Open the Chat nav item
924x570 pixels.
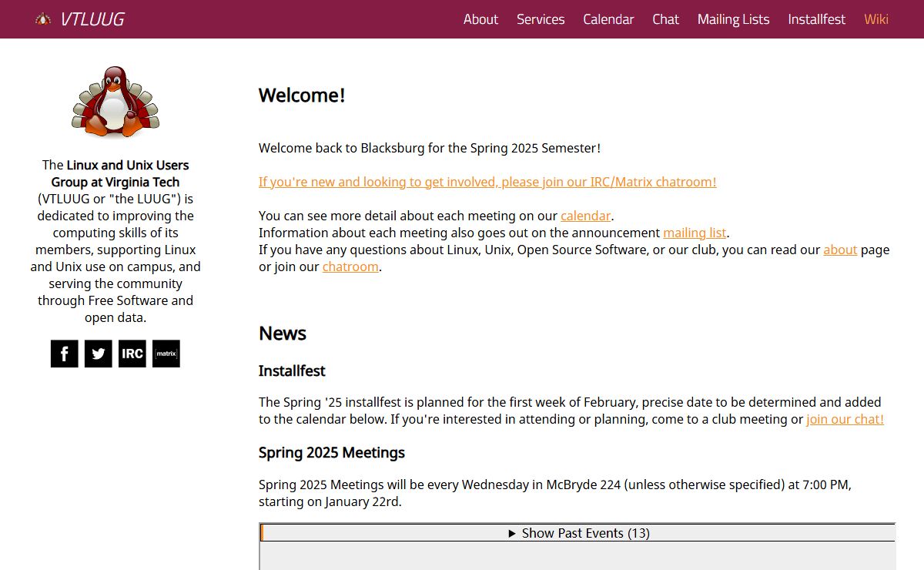point(665,19)
